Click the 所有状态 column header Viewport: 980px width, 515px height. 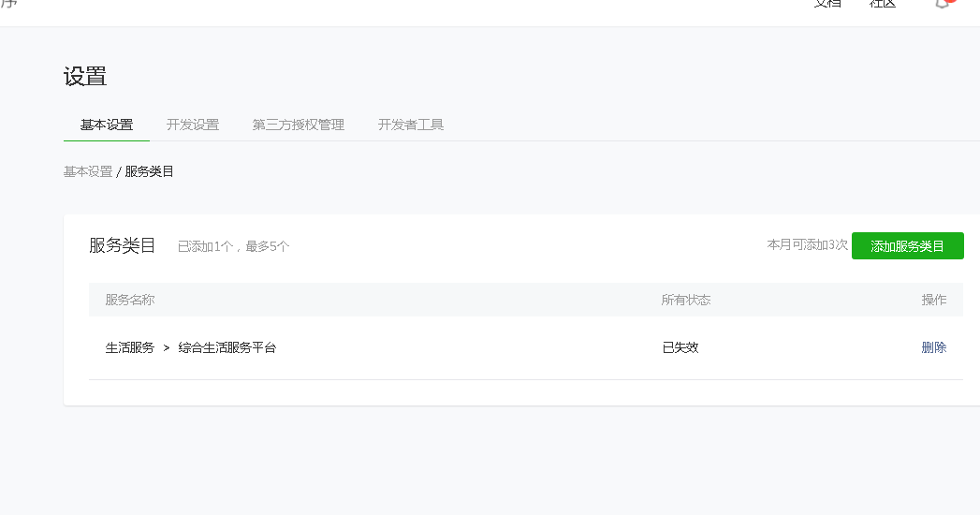686,300
